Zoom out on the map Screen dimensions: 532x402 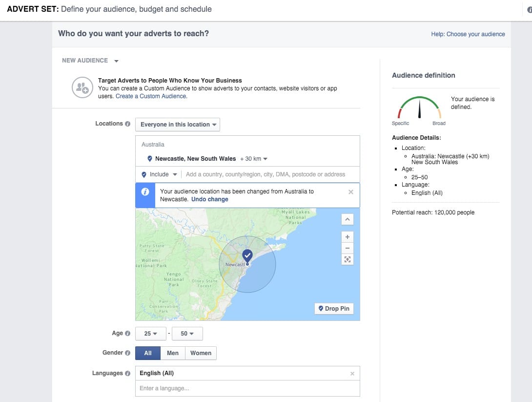coord(348,248)
